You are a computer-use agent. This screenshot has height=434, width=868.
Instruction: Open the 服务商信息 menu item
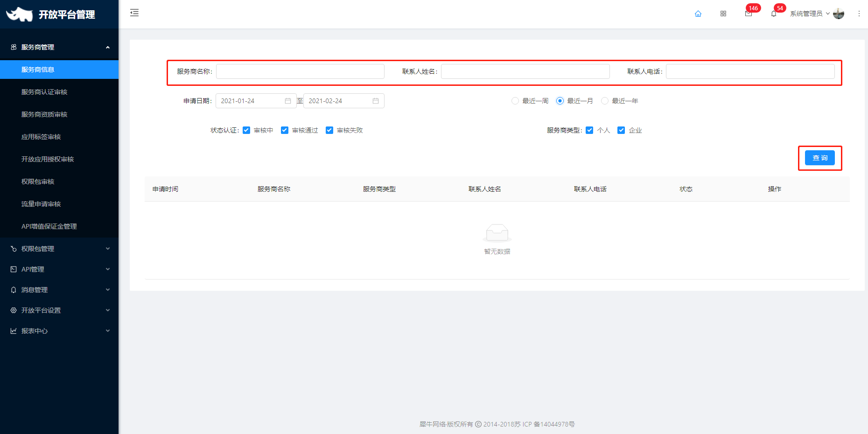coord(59,70)
